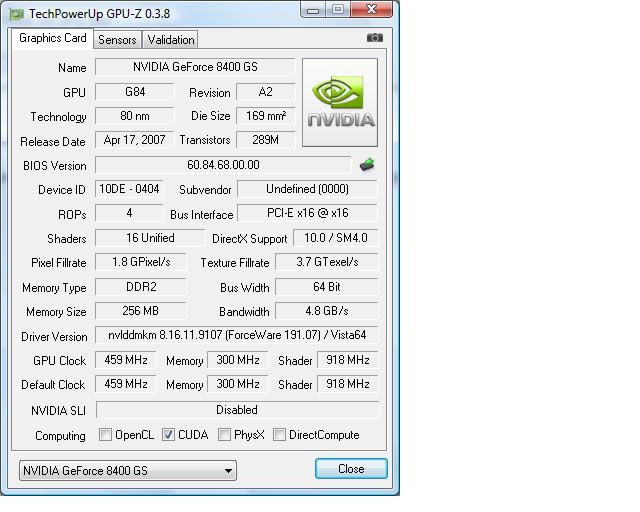
Task: Click the BIOS Version label
Action: [55, 166]
